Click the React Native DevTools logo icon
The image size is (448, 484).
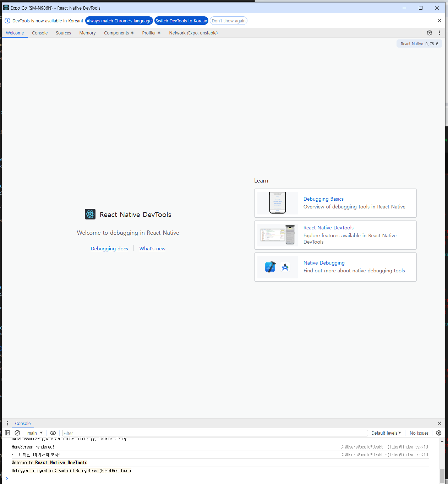[x=90, y=214]
